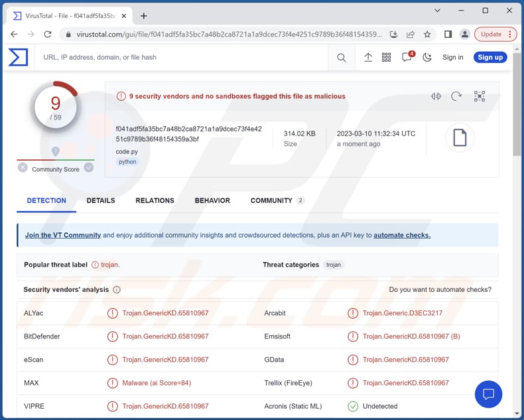Click the upload file icon

[368, 58]
